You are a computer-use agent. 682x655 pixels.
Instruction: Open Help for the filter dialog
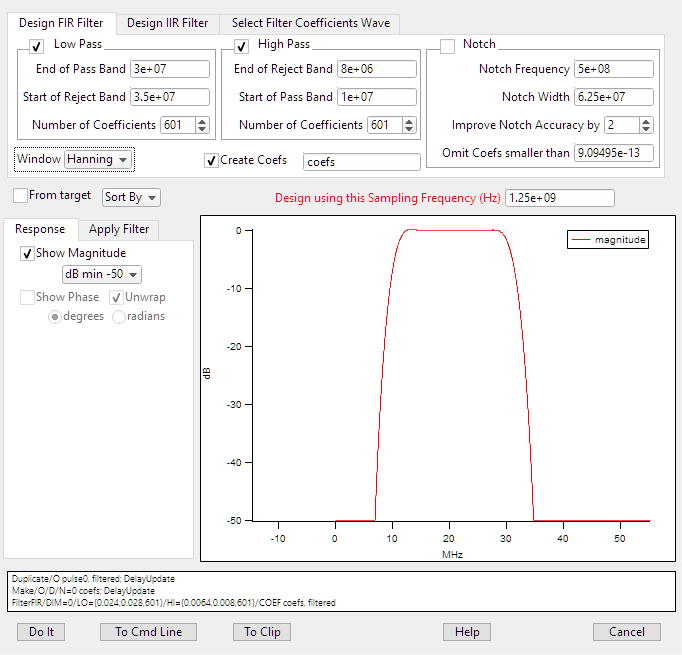click(467, 632)
